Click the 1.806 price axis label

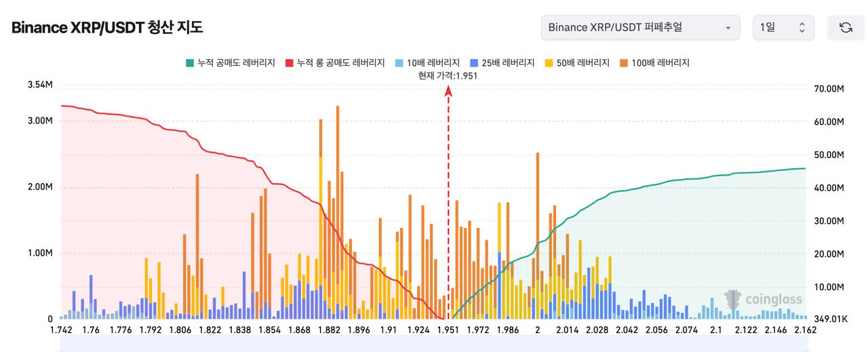(180, 330)
